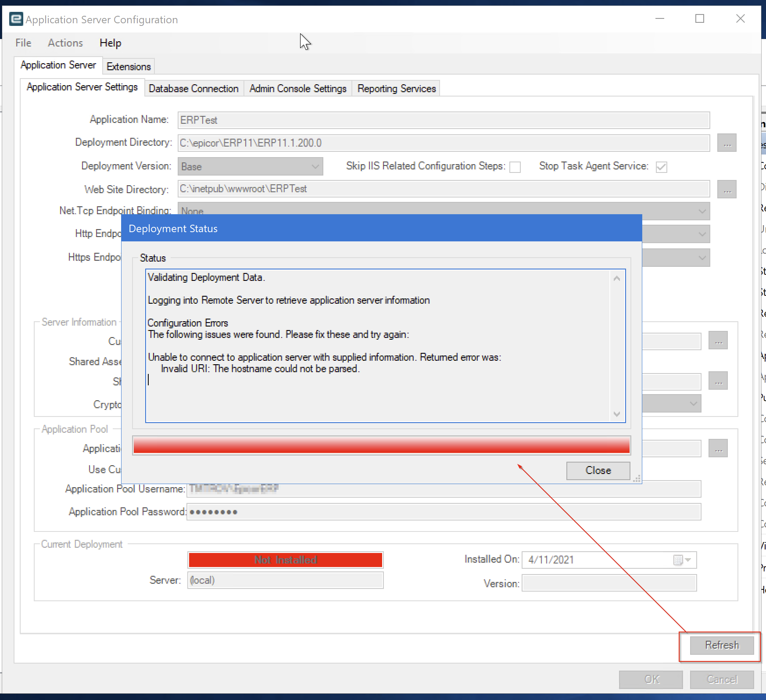The width and height of the screenshot is (766, 700).
Task: Expand the Http Endpoint Binding dropdown arrow
Action: [x=702, y=234]
